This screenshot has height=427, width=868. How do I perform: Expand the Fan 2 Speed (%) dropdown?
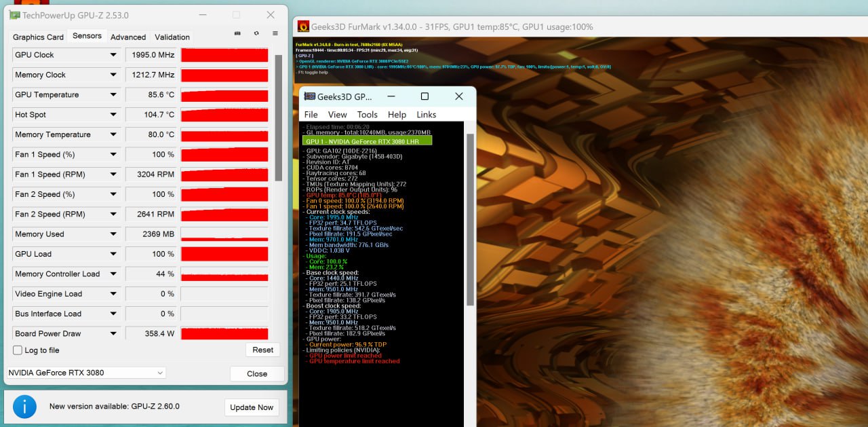tap(113, 194)
